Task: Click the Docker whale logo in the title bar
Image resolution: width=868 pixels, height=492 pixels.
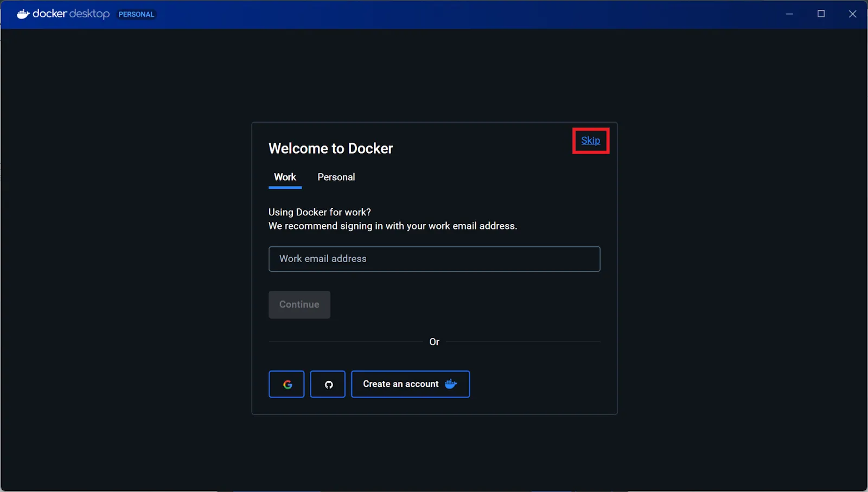Action: [22, 14]
